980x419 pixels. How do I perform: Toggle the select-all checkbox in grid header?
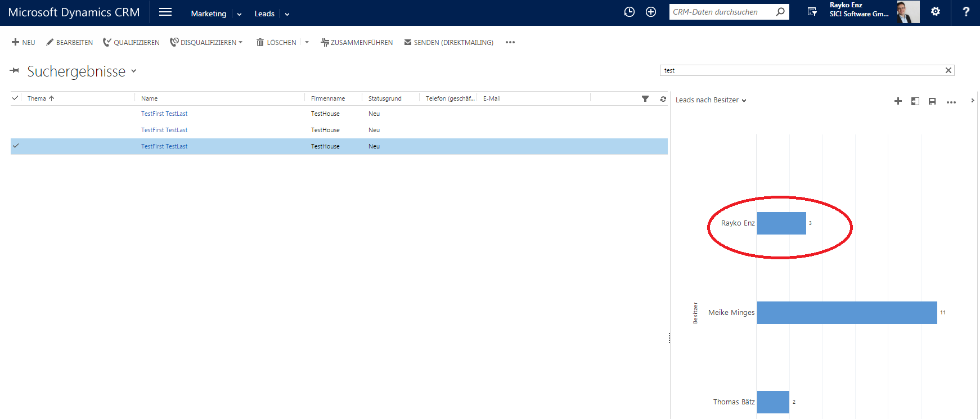[x=15, y=98]
